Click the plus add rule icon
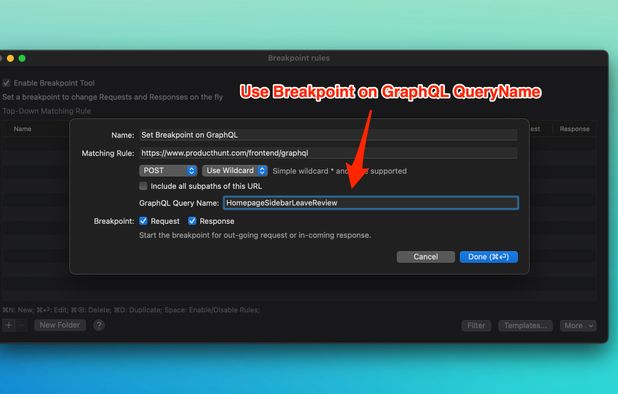618x394 pixels. [x=8, y=325]
